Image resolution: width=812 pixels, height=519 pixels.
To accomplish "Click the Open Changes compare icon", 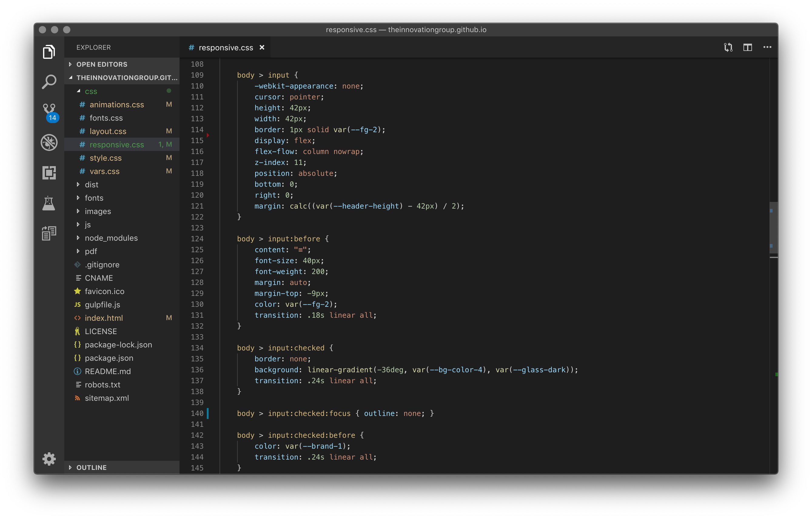I will point(728,48).
